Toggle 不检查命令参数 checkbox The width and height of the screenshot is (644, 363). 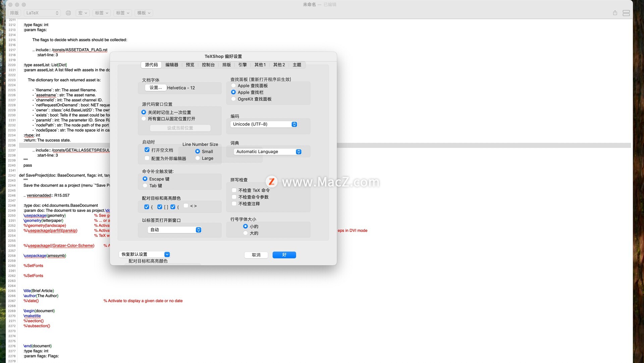tap(234, 197)
